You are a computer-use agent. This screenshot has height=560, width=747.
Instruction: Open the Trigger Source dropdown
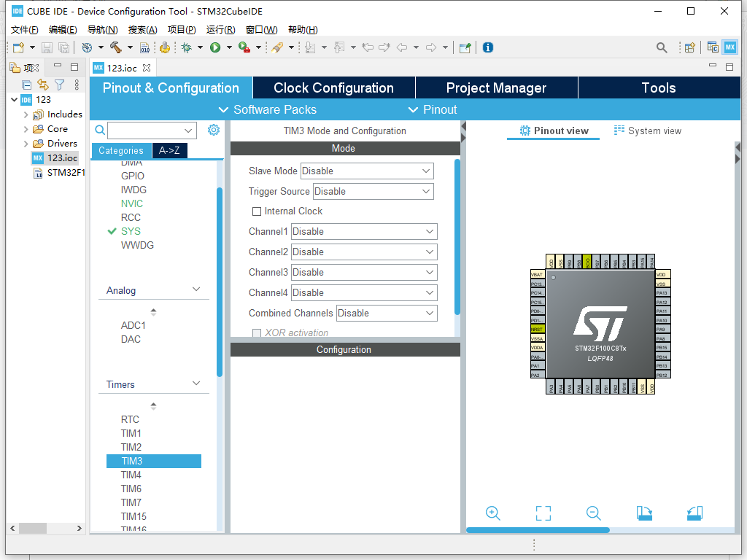[373, 192]
